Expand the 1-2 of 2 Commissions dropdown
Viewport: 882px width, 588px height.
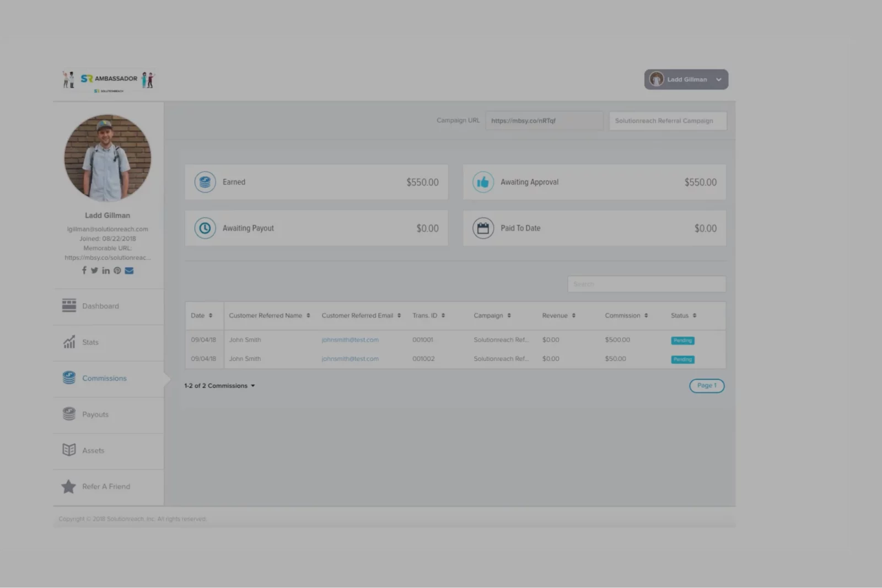[220, 386]
